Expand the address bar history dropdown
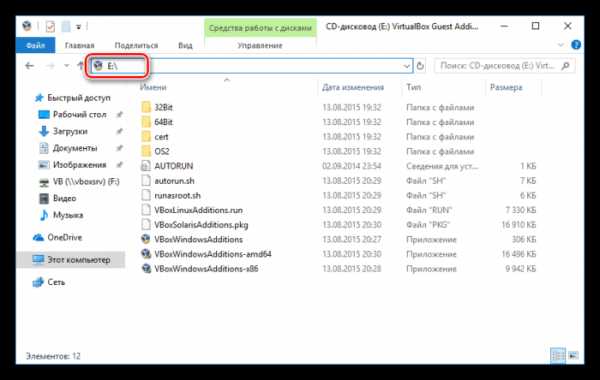 coord(406,66)
